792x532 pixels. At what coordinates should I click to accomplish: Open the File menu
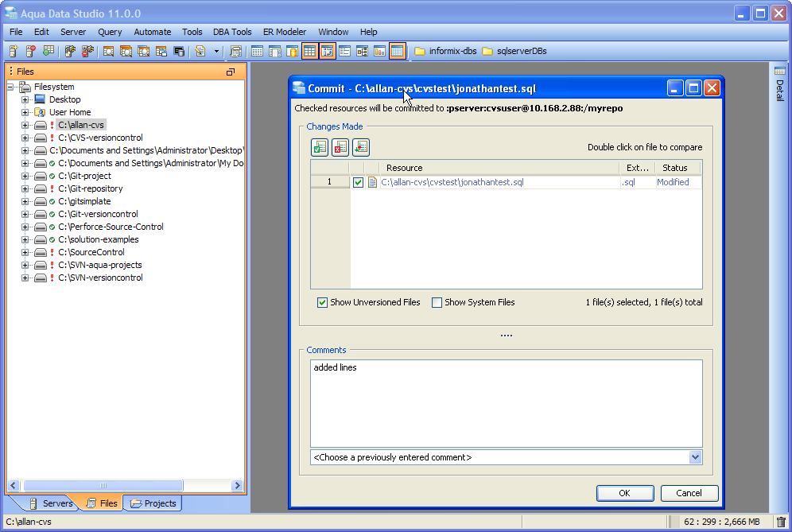(16, 32)
